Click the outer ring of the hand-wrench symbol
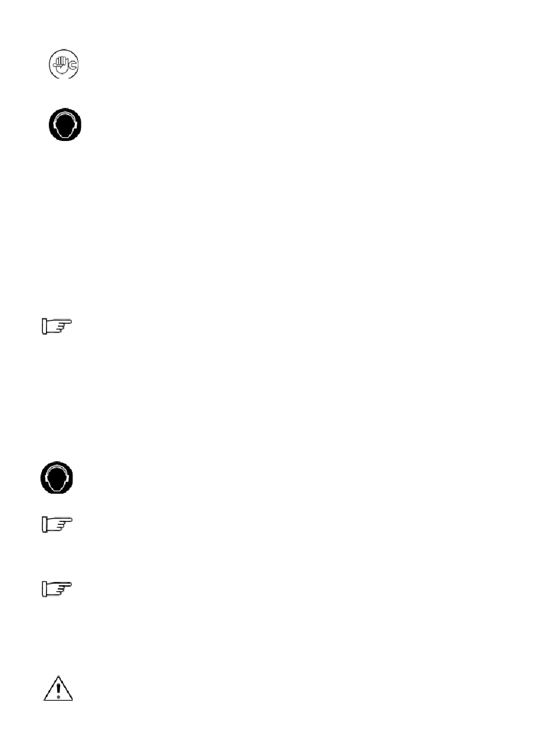The width and height of the screenshot is (560, 732). tap(65, 49)
